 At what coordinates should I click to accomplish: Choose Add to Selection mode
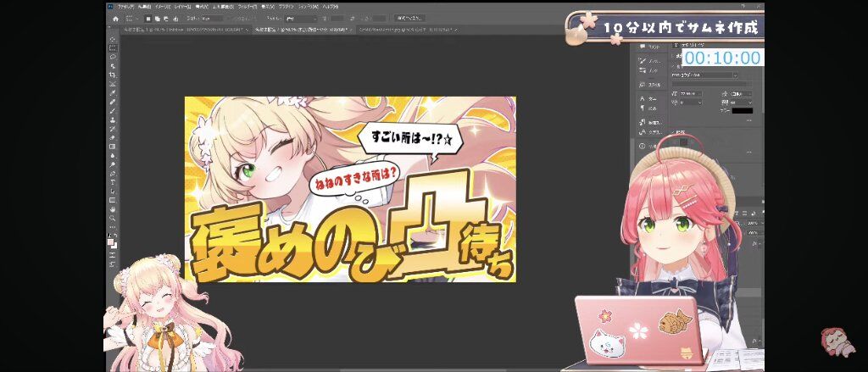coord(158,19)
